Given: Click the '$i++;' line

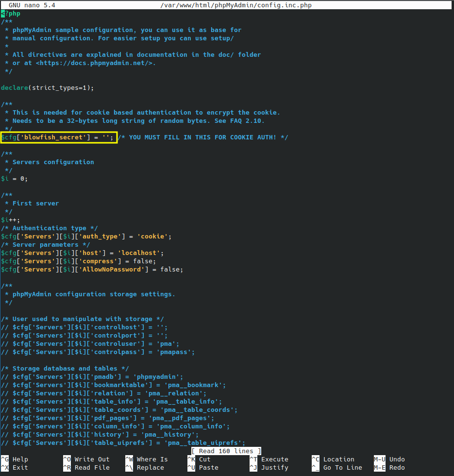Looking at the screenshot, I should click(x=11, y=220).
